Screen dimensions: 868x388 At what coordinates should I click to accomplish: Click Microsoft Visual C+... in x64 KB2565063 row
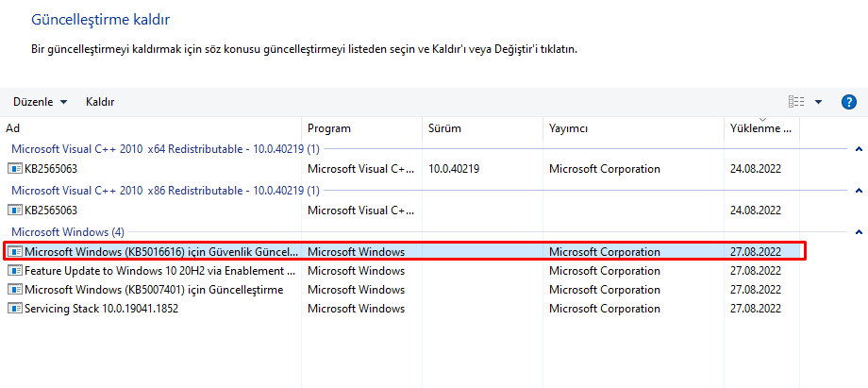361,168
